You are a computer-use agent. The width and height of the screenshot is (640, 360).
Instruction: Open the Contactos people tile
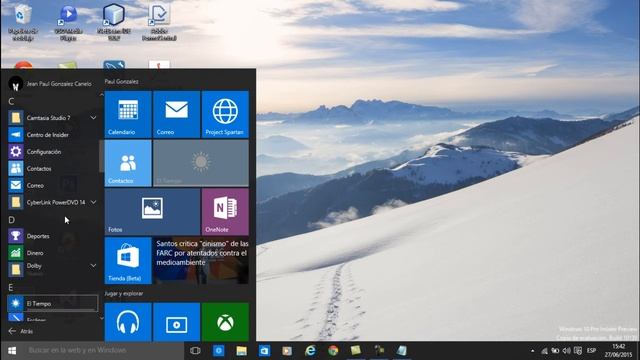pyautogui.click(x=128, y=163)
